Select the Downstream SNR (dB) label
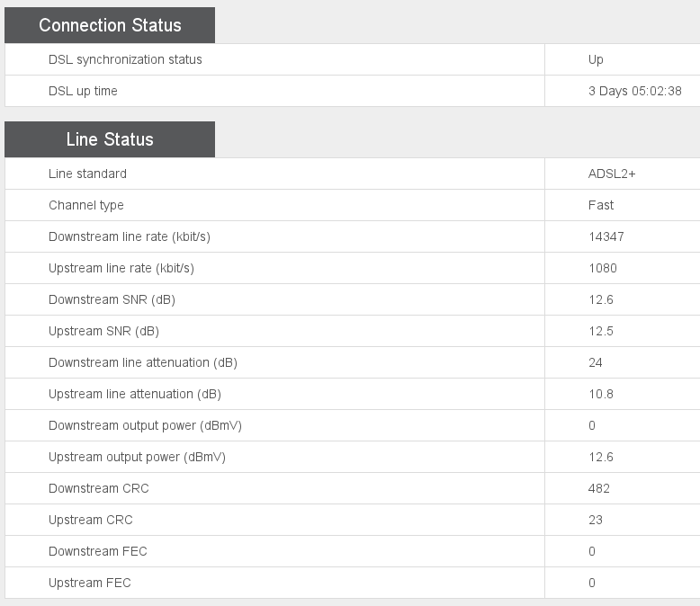The width and height of the screenshot is (700, 606). [x=112, y=299]
